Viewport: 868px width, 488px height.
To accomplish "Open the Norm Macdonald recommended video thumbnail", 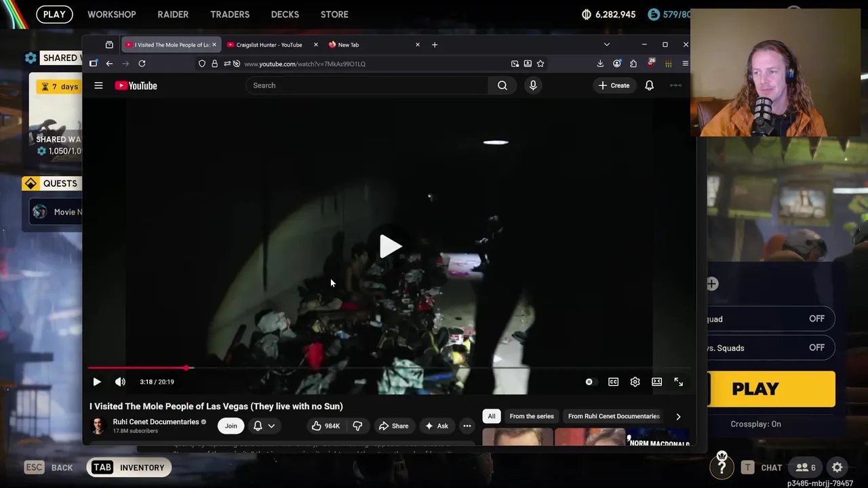I will click(659, 438).
